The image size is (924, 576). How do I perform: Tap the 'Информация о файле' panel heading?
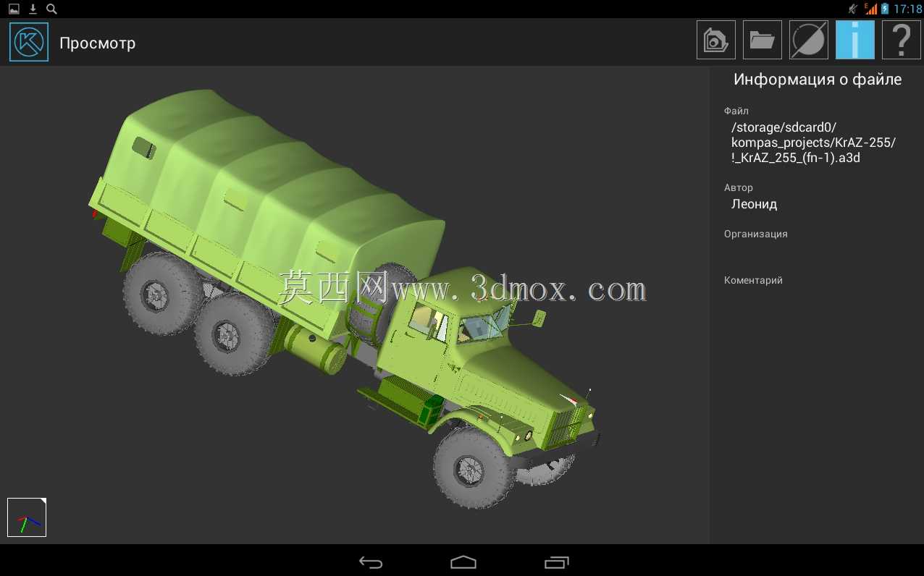[818, 80]
